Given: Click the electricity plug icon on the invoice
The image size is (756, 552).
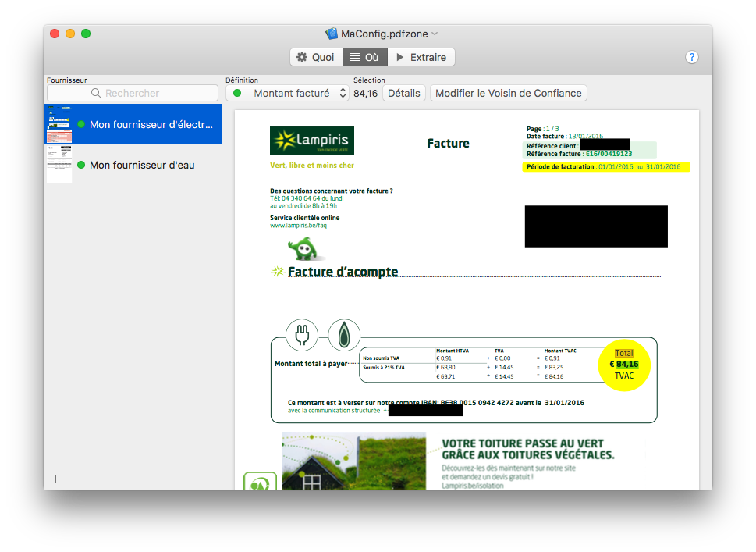Looking at the screenshot, I should (301, 335).
